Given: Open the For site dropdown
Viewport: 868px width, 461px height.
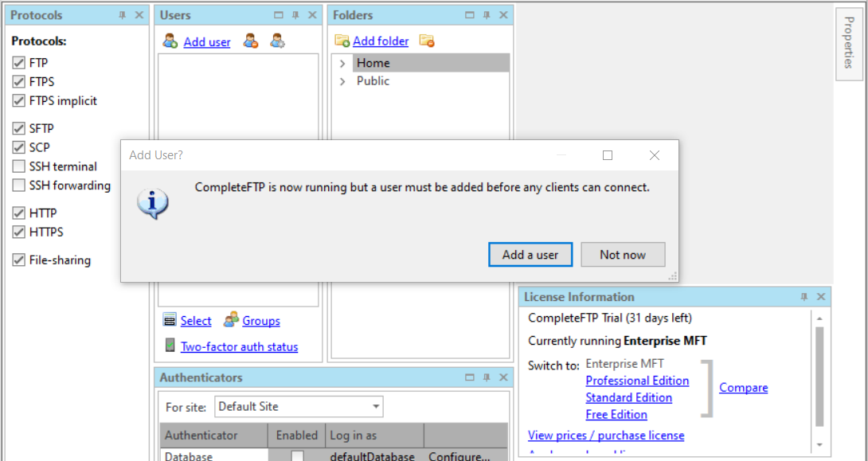Looking at the screenshot, I should (376, 407).
